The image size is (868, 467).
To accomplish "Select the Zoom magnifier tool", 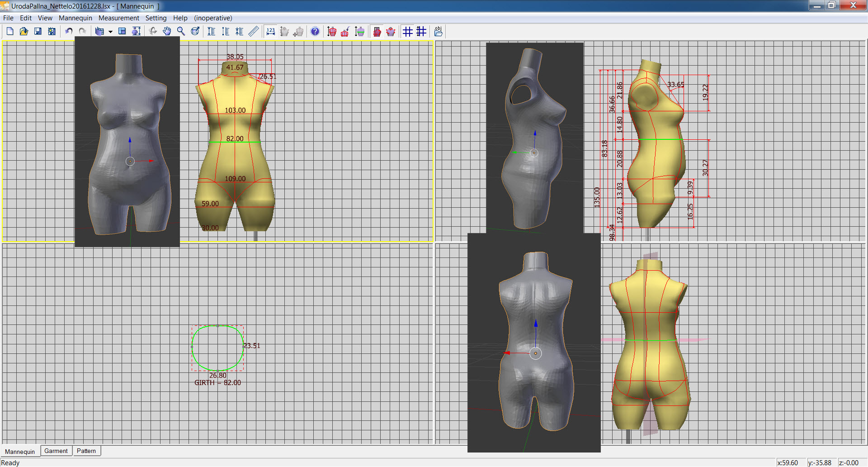I will pos(181,31).
